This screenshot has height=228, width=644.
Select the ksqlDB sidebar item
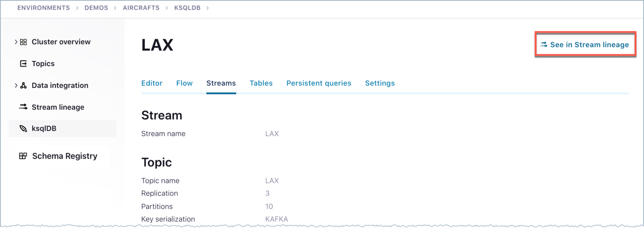(63, 129)
